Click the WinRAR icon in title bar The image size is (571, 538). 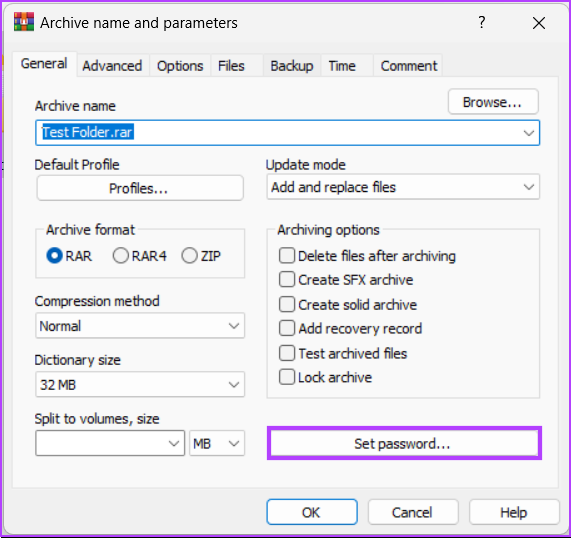pos(24,22)
